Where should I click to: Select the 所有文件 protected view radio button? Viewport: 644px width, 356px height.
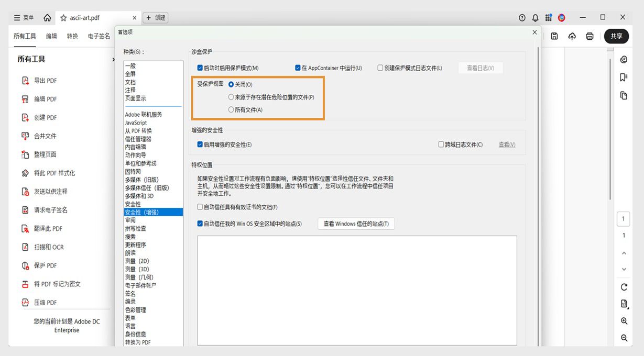230,109
